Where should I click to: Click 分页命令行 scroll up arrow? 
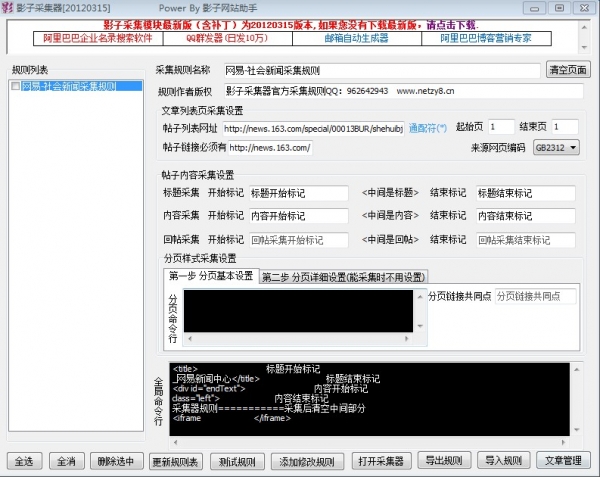tap(420, 297)
